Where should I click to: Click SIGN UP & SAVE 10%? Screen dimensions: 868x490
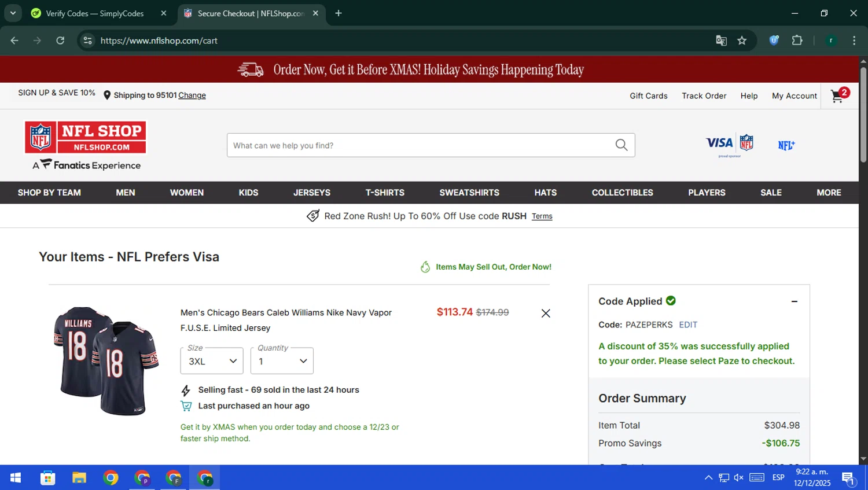pyautogui.click(x=57, y=93)
